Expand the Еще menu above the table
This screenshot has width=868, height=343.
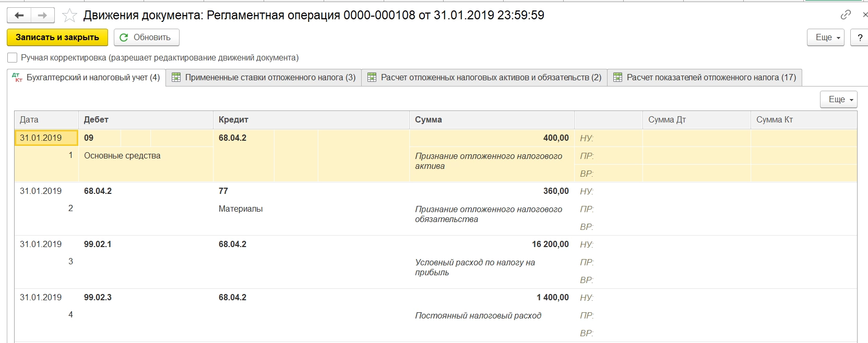tap(839, 100)
